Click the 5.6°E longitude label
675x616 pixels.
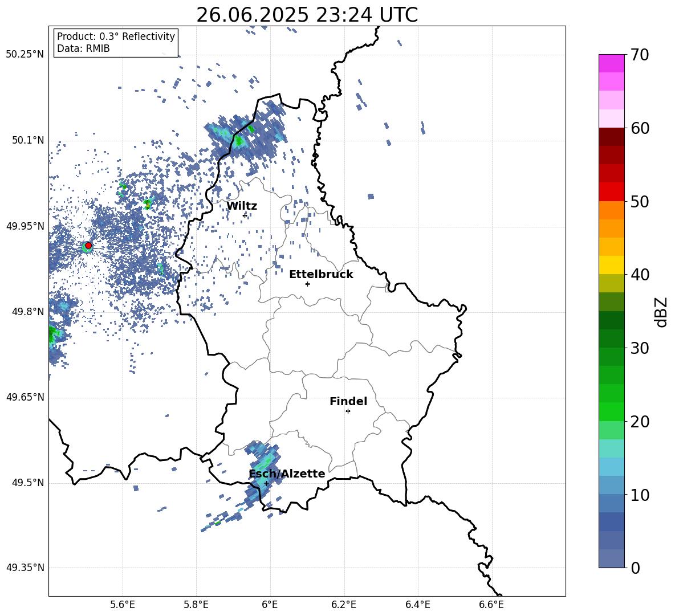pyautogui.click(x=123, y=605)
